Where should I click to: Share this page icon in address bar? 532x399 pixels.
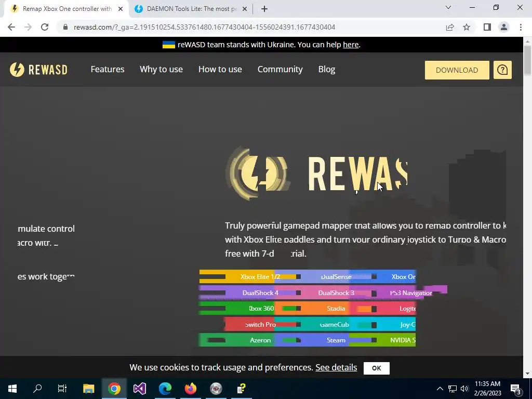(450, 27)
